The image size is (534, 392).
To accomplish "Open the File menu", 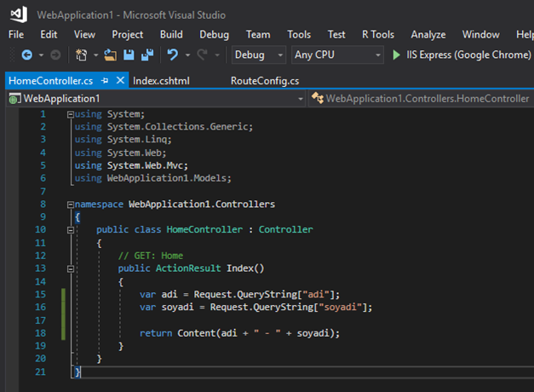I will coord(16,34).
